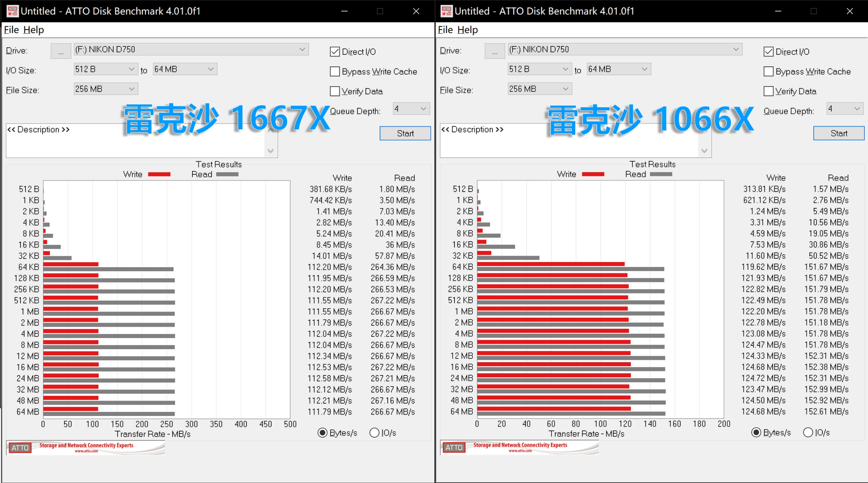Click the drive browse button in left window
The image size is (868, 483).
pyautogui.click(x=61, y=51)
